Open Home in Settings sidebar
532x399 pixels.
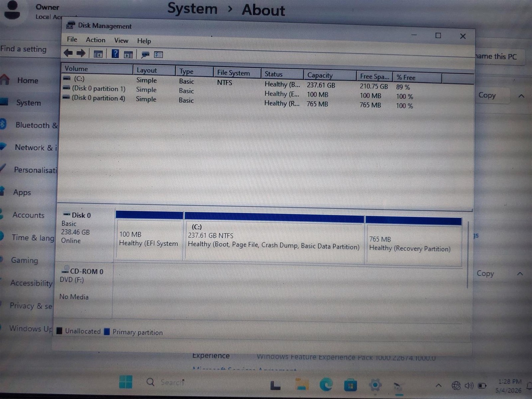coord(28,80)
